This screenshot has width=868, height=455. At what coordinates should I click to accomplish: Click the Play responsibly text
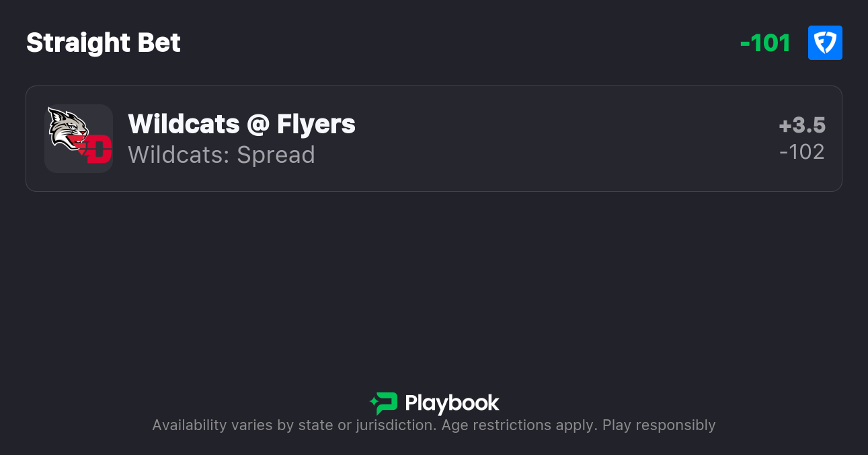click(659, 425)
